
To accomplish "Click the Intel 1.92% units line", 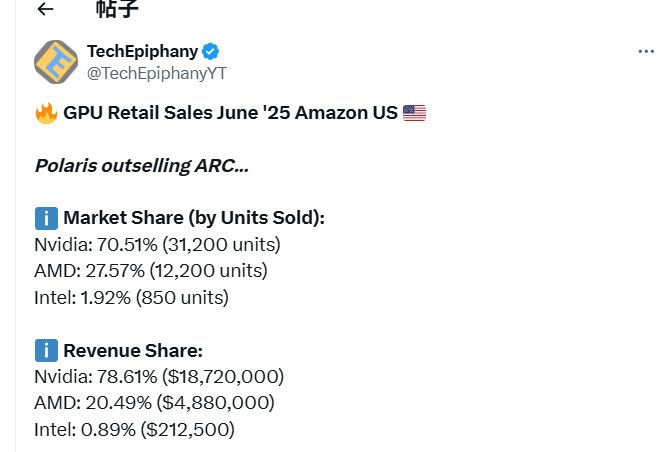I will coord(131,297).
